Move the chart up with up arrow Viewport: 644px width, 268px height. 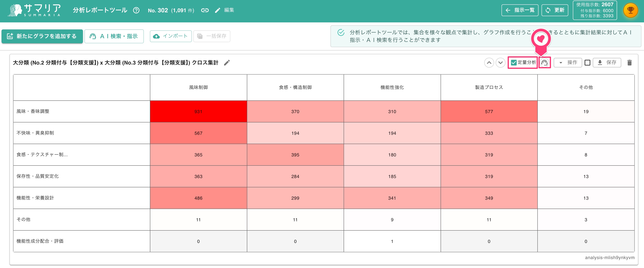[489, 62]
